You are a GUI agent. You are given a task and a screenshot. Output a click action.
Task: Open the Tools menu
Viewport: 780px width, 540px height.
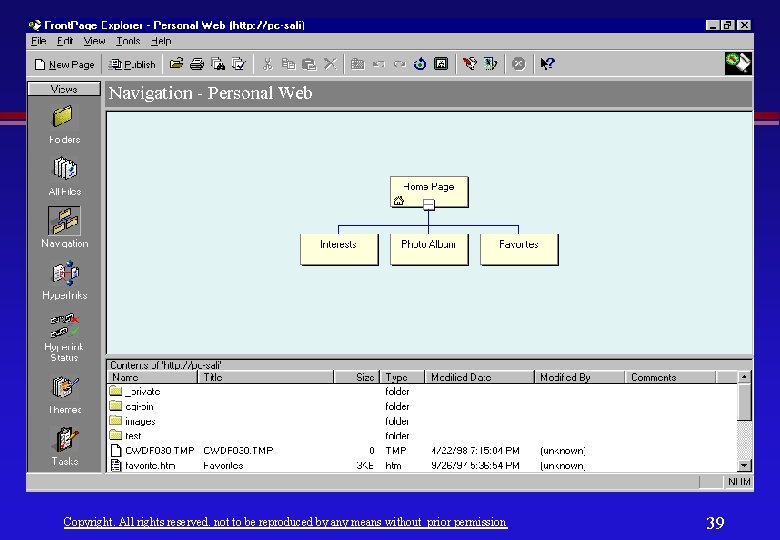click(x=128, y=41)
